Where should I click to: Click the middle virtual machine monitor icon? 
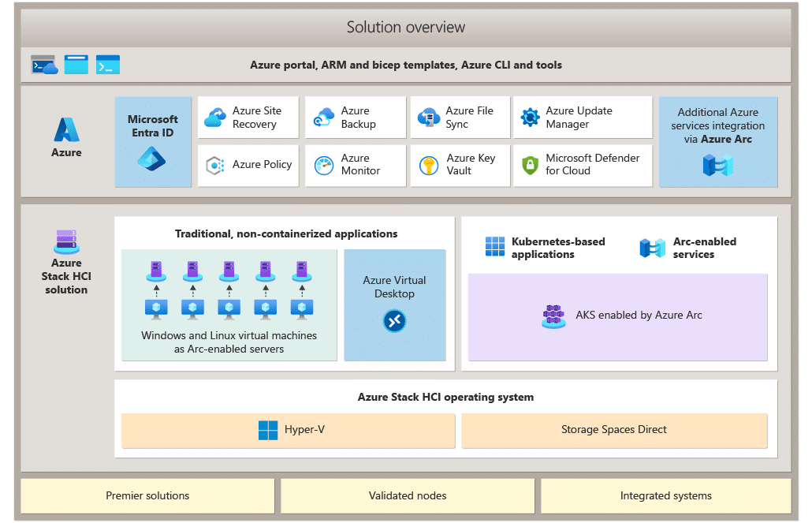pos(229,308)
